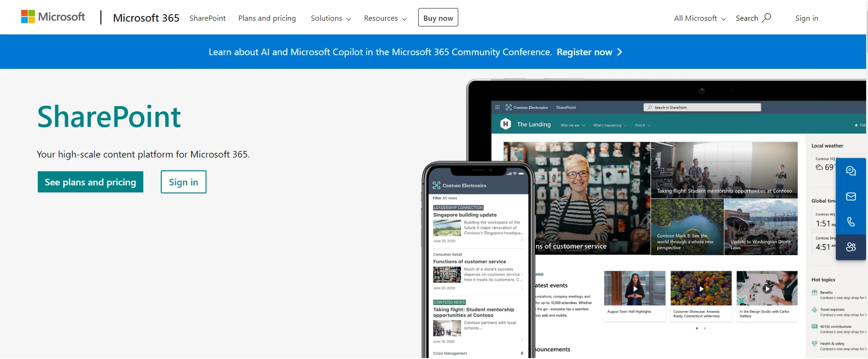Click the Register now banner link
This screenshot has width=868, height=359.
pos(584,52)
